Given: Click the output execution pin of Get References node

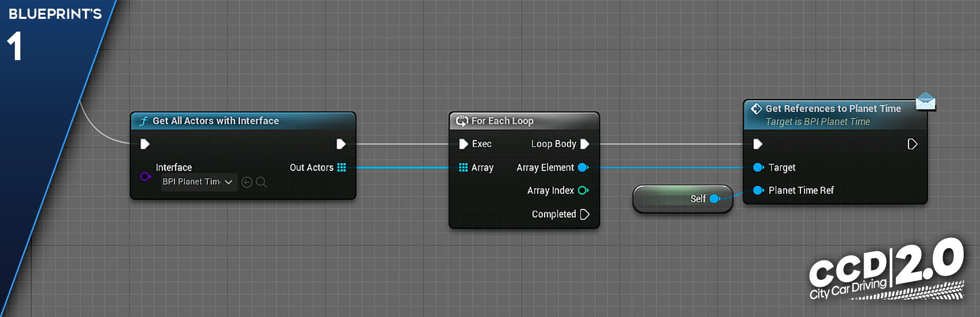Looking at the screenshot, I should 913,144.
